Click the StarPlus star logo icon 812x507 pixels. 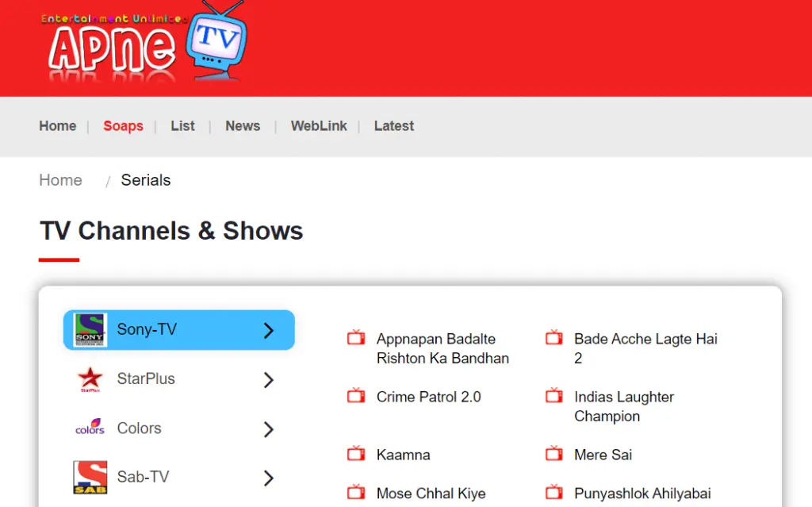pyautogui.click(x=90, y=379)
